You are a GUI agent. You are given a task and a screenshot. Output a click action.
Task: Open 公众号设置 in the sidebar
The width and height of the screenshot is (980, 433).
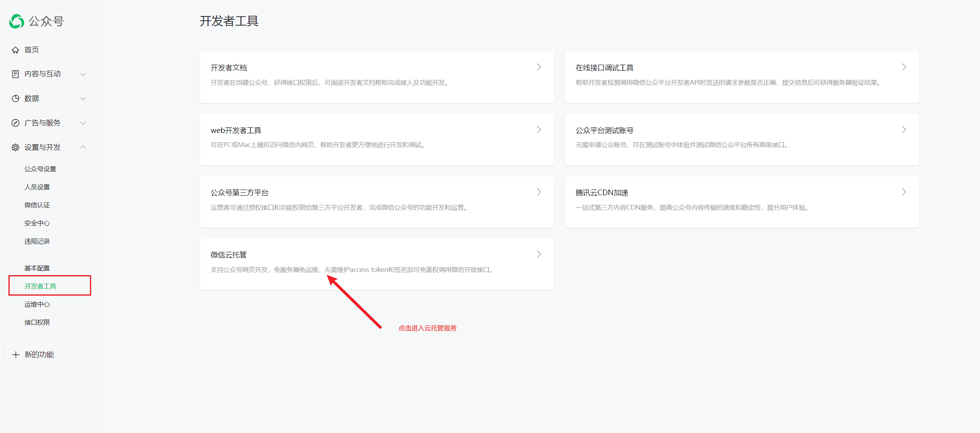(40, 169)
